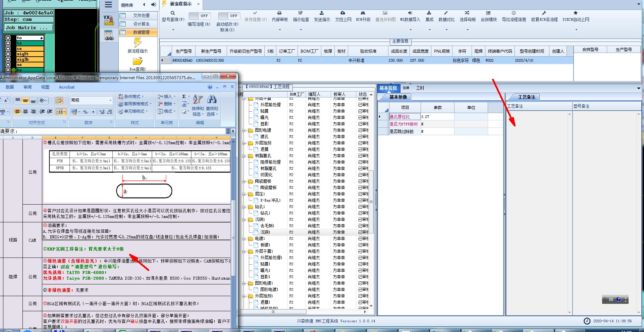Open 设计算法 in the 组件库 panel

point(138,24)
